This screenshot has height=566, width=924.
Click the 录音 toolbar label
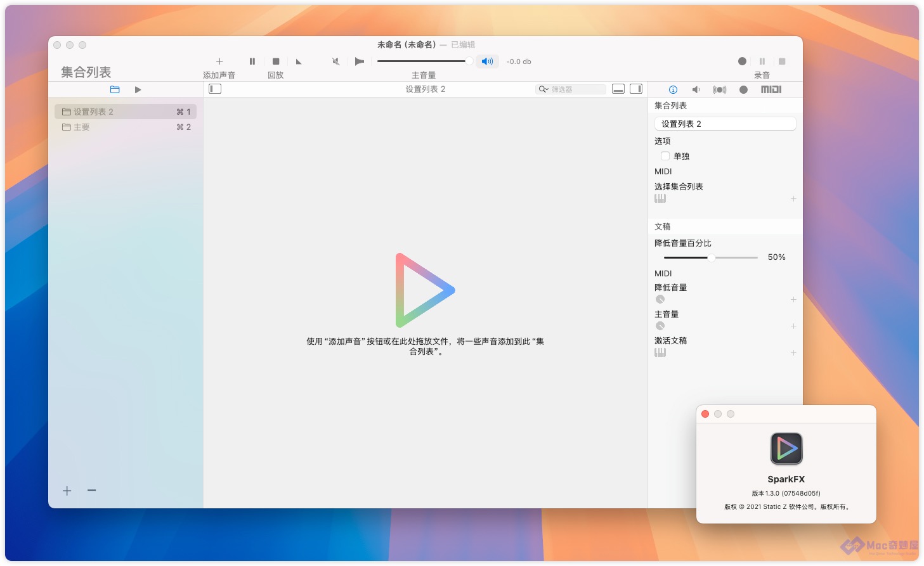762,75
